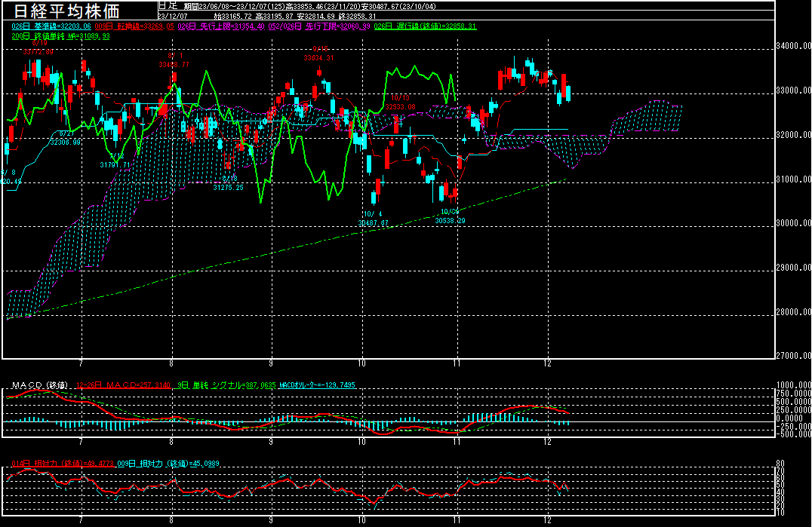Click the 10/4 low label 30487.67

374,223
